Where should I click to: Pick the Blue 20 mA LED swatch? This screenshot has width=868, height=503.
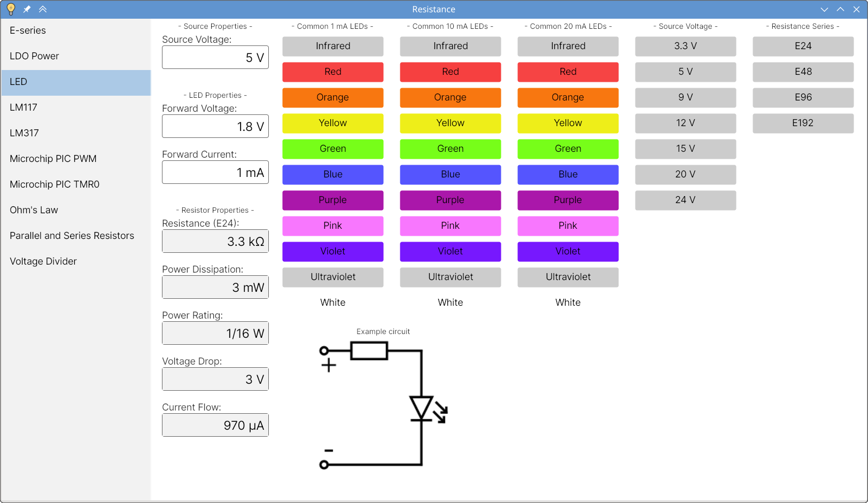(x=568, y=174)
